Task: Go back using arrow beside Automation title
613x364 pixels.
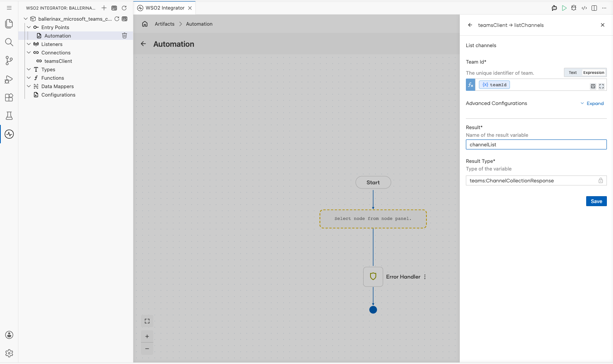Action: click(x=143, y=44)
